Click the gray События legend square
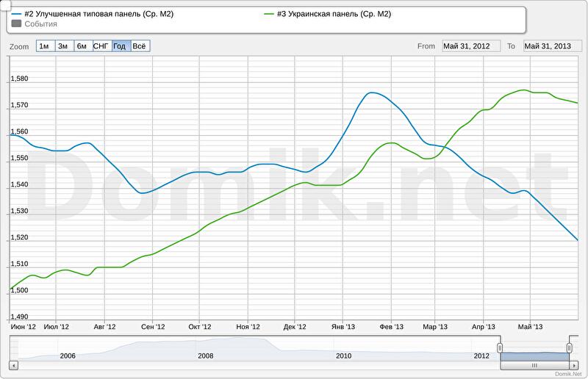This screenshot has width=588, height=379. pyautogui.click(x=17, y=24)
